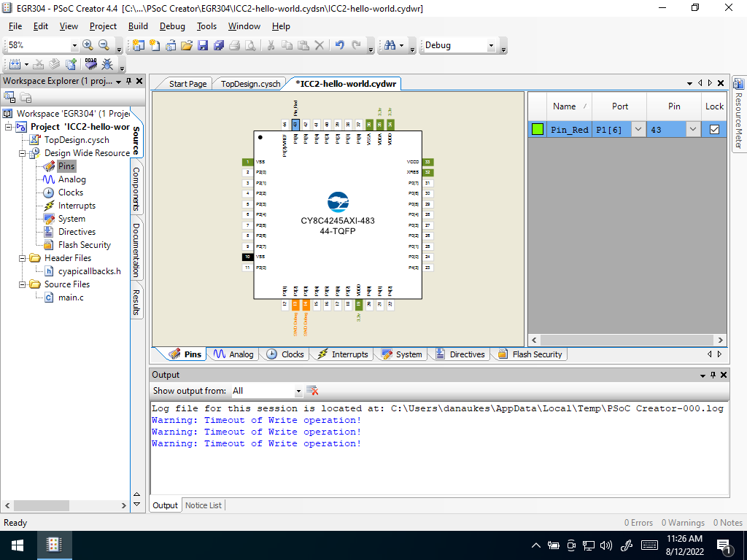Click the pin table horizontal scrollbar
The height and width of the screenshot is (560, 747).
pos(627,340)
